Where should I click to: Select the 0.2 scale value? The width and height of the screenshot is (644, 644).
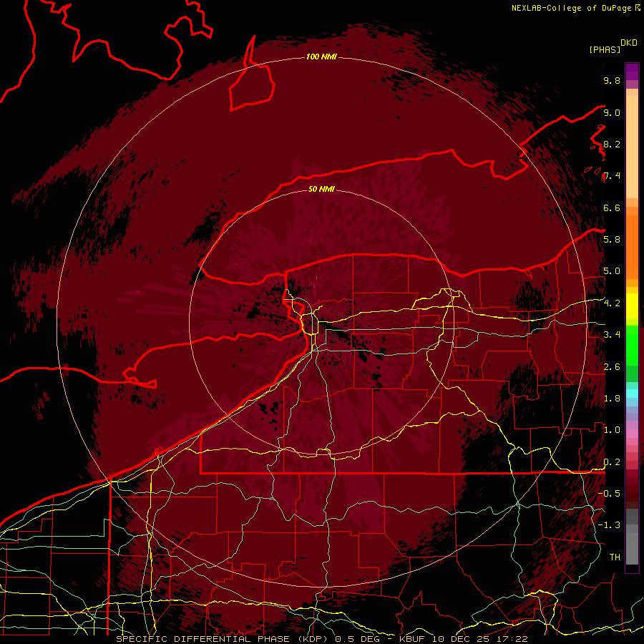pos(612,462)
